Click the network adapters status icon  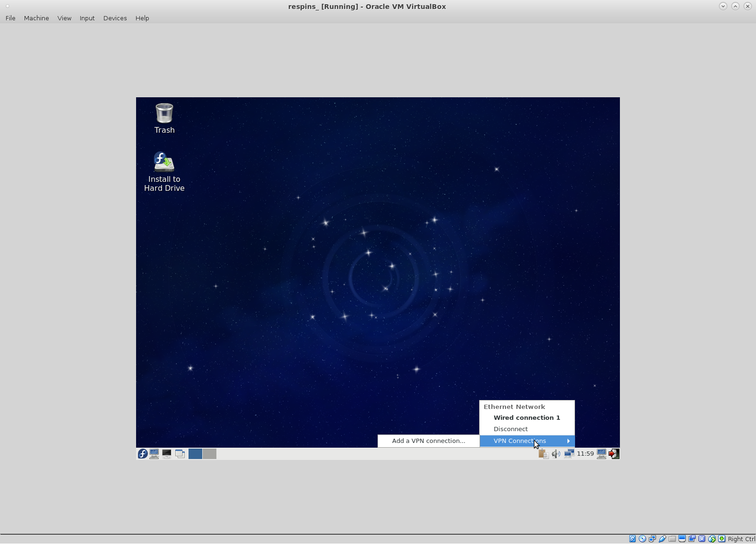click(x=652, y=539)
